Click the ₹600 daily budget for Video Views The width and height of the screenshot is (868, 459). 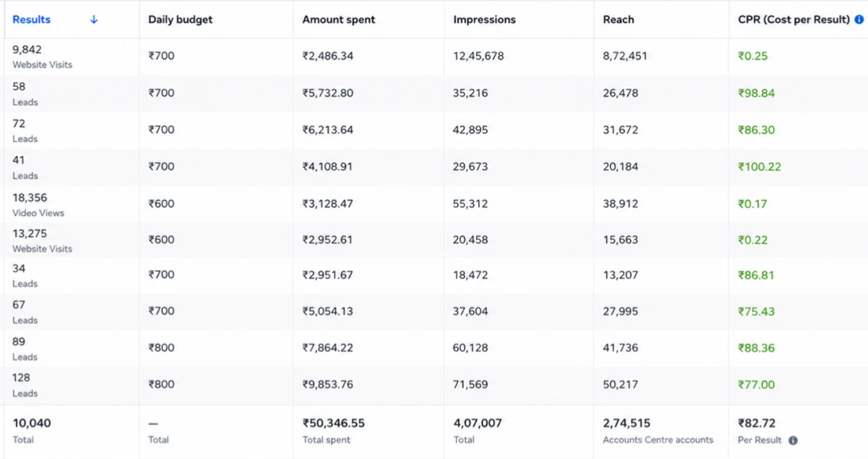(x=161, y=203)
